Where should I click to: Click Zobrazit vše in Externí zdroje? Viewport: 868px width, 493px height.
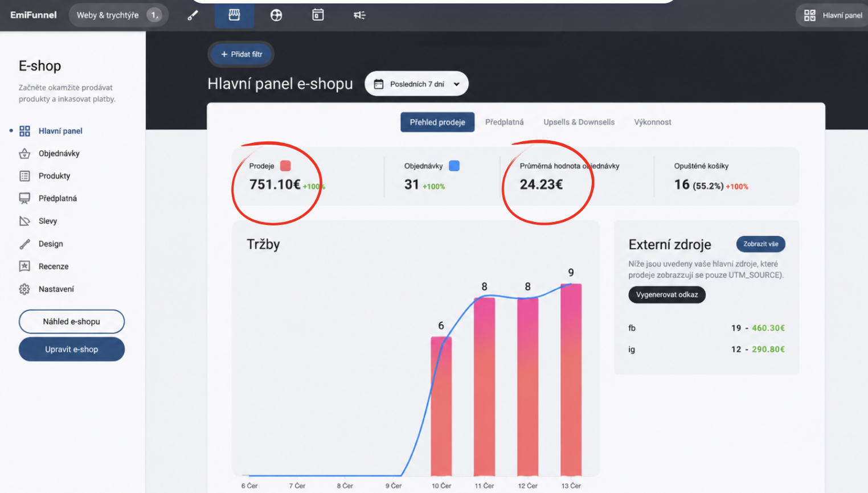(x=760, y=244)
